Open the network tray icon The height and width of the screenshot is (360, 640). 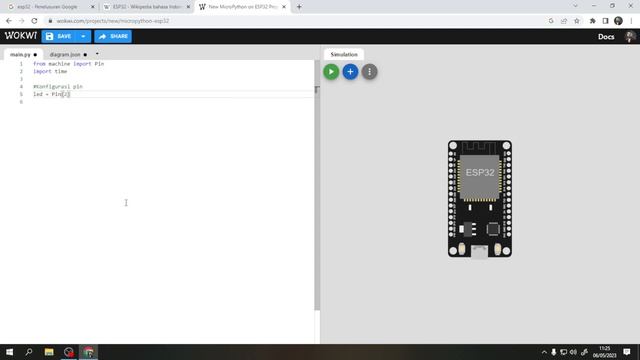(564, 352)
